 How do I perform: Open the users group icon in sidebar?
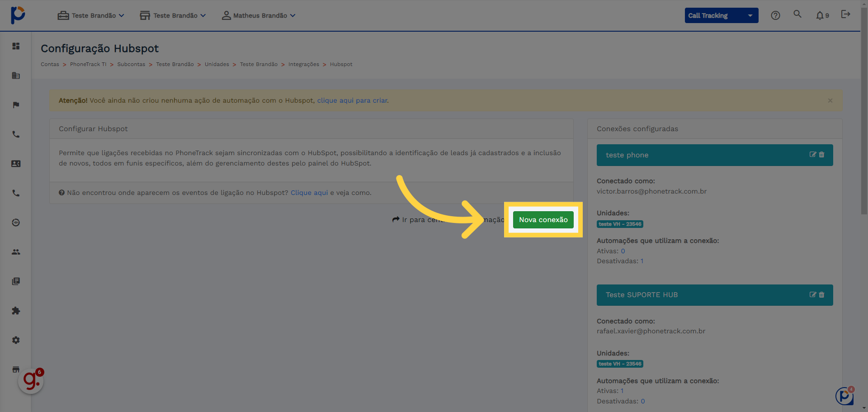(x=16, y=252)
